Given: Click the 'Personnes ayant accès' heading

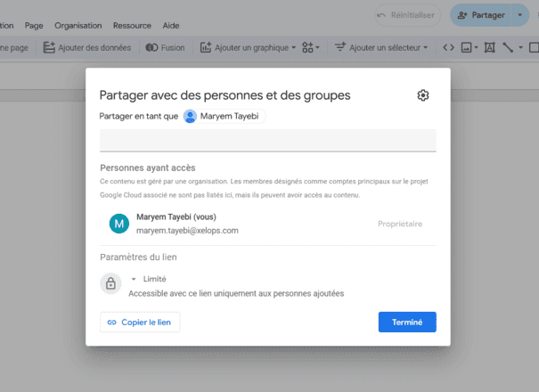Looking at the screenshot, I should pyautogui.click(x=148, y=167).
